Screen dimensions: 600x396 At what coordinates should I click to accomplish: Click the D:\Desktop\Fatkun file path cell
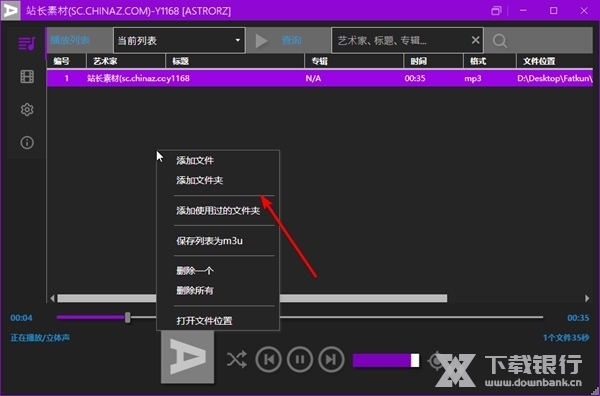tap(555, 78)
